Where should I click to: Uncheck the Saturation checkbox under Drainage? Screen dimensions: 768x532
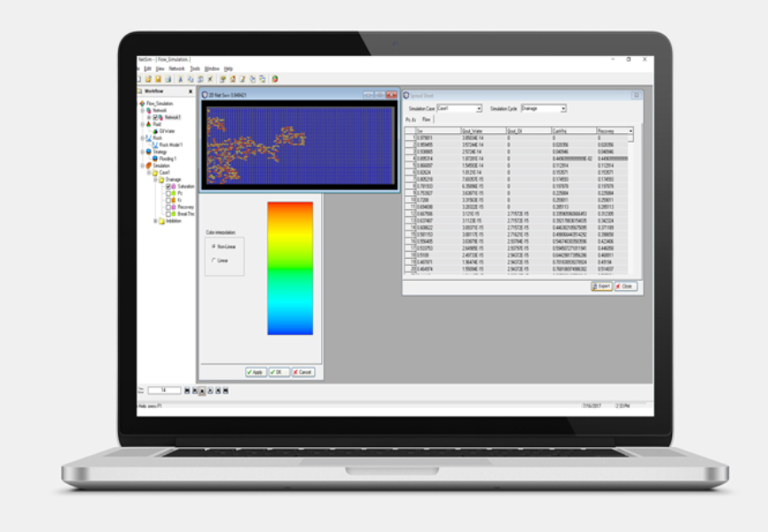(168, 186)
